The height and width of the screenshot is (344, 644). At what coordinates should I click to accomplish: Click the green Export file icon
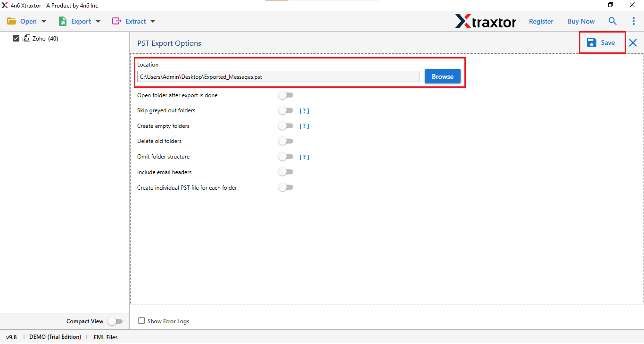[62, 21]
